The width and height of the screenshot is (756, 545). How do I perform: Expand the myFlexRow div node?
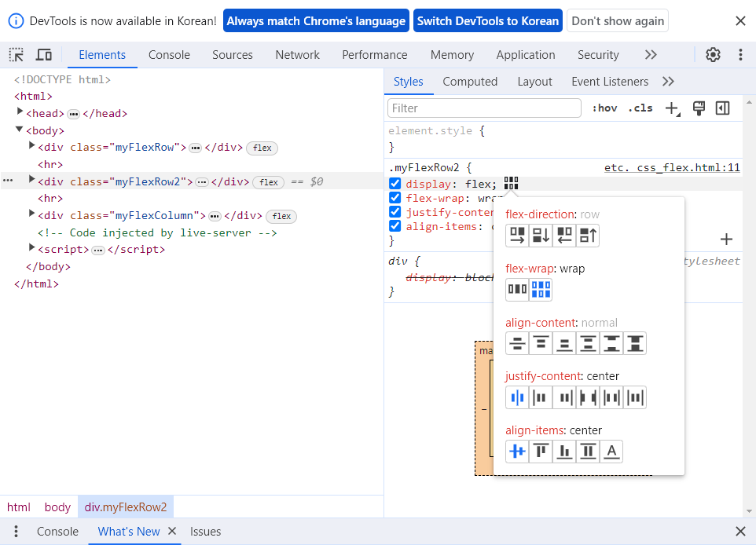[x=31, y=145]
